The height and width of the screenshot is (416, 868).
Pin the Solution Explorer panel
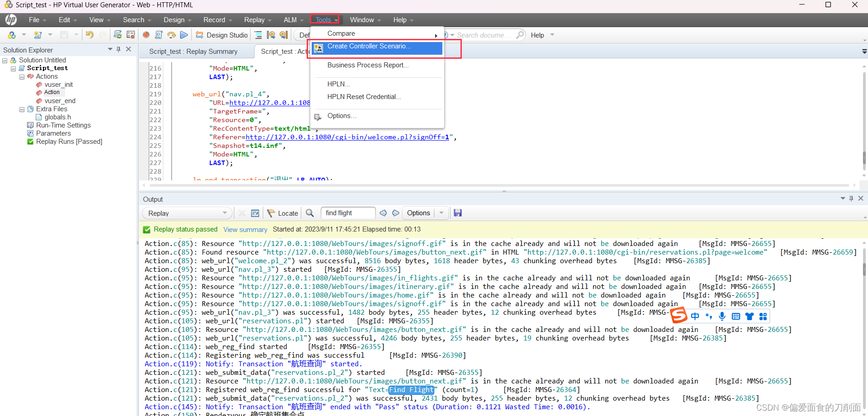(119, 49)
